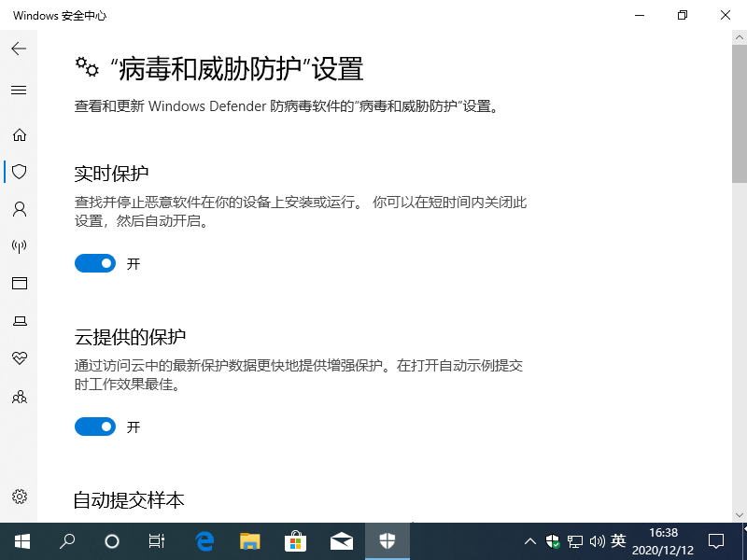
Task: Navigate back using the arrow button
Action: [20, 49]
